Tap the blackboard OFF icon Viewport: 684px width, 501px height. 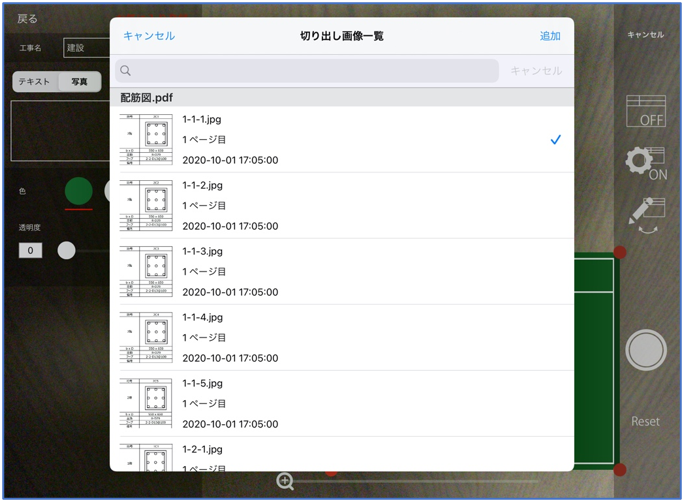646,110
